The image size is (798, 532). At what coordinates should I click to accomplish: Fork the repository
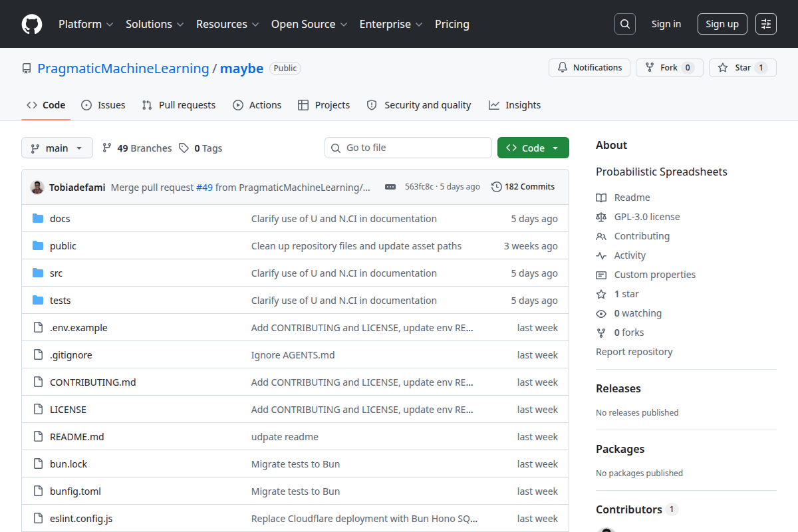(x=669, y=68)
